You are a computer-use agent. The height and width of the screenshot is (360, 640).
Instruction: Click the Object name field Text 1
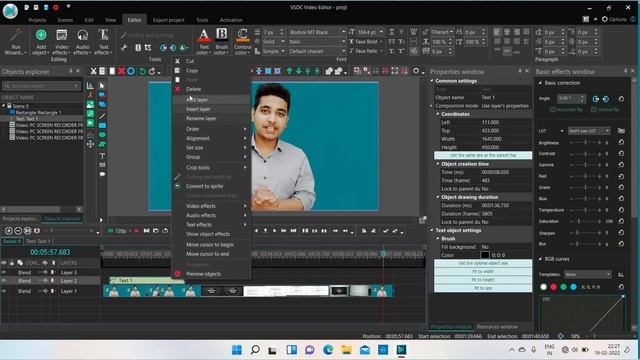coord(505,98)
